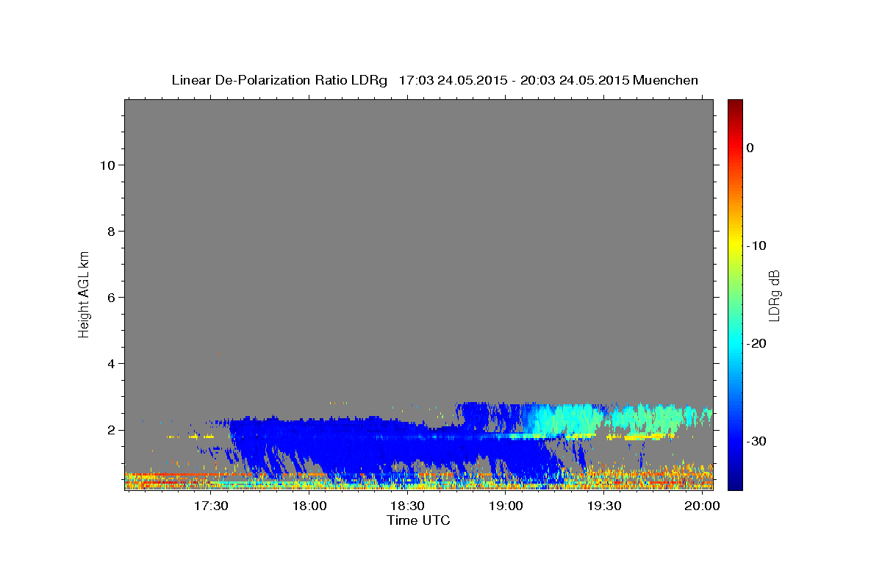Click the height tick label 4
The height and width of the screenshot is (588, 882).
[110, 364]
